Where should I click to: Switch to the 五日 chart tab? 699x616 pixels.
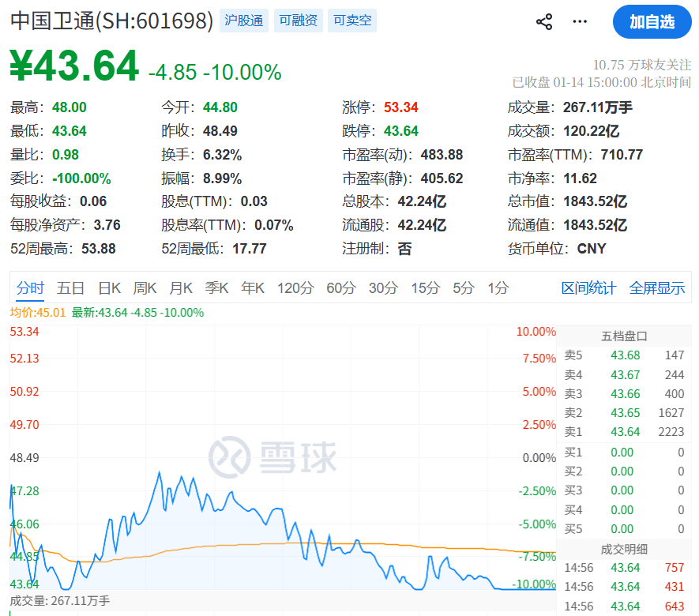pyautogui.click(x=72, y=288)
